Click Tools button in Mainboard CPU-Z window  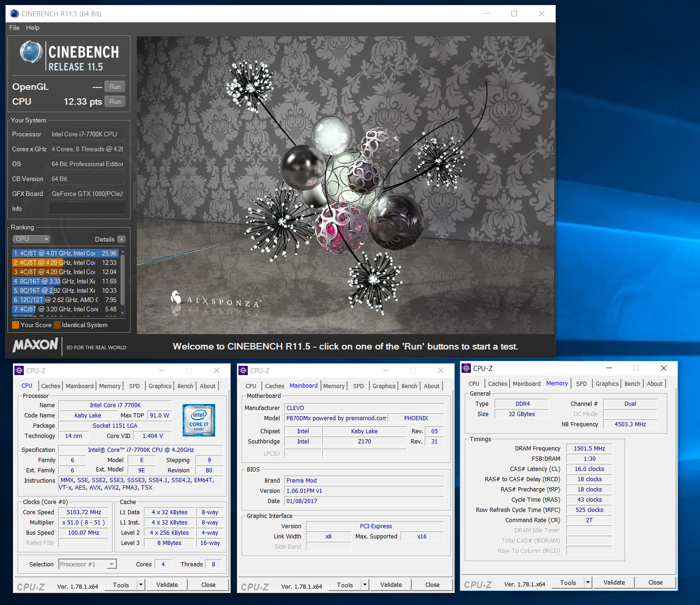[x=345, y=585]
